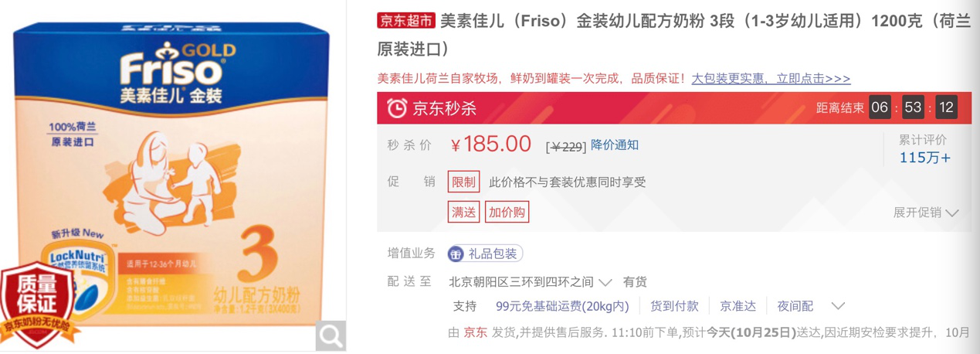Click the 115万+ review count

(x=925, y=158)
